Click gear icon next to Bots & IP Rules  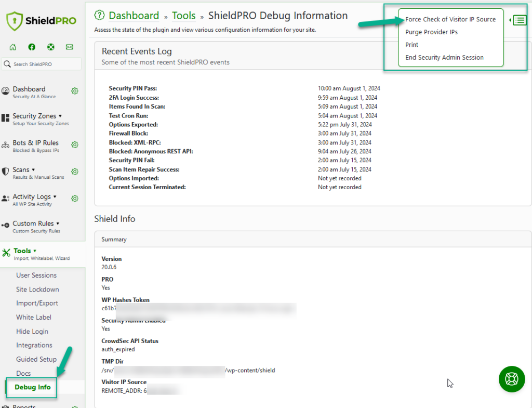(74, 144)
